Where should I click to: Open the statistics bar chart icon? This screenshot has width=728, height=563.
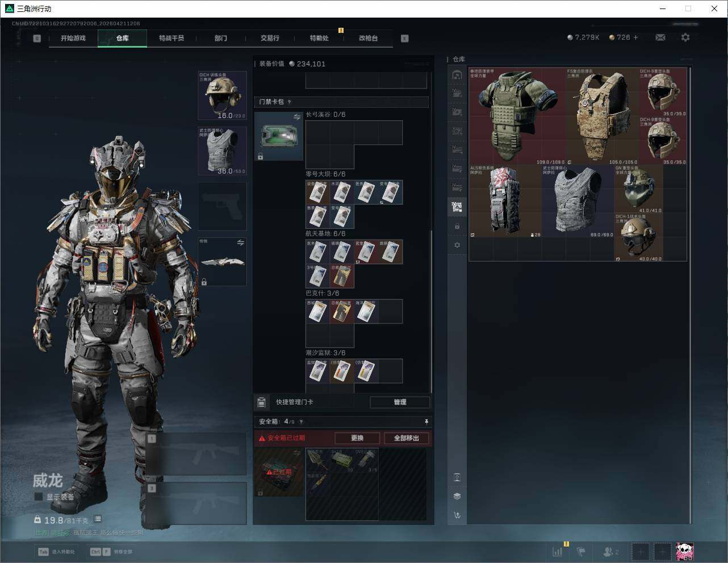point(558,551)
